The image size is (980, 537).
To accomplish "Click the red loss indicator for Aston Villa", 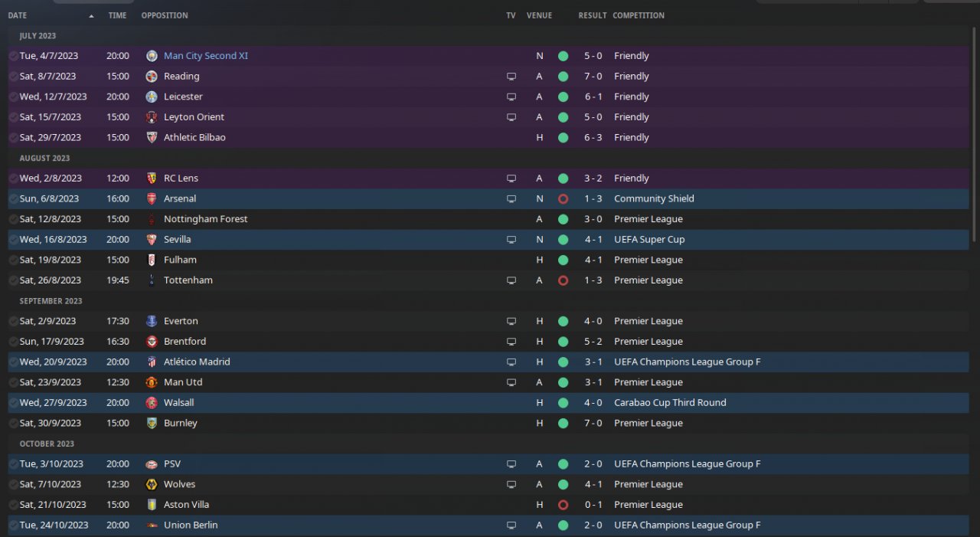I will click(563, 505).
